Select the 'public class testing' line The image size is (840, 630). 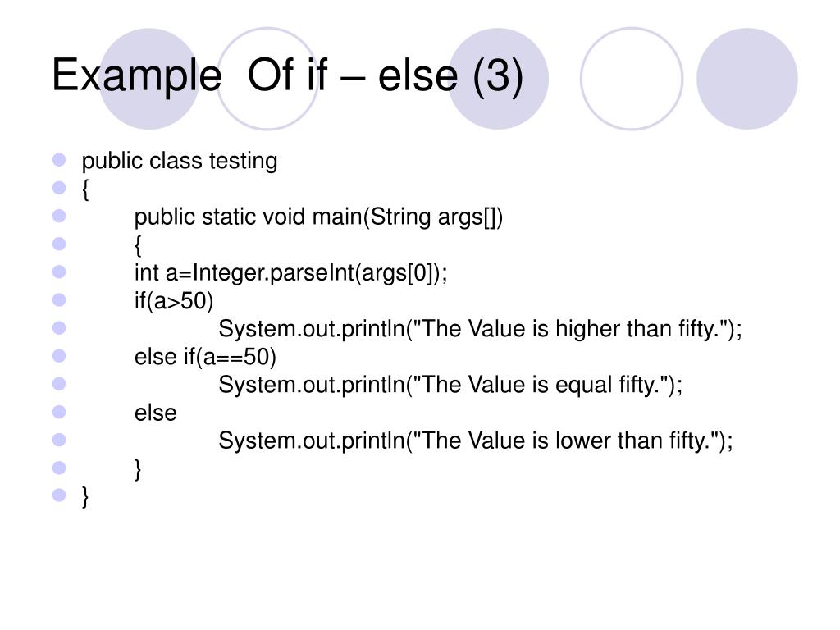180,161
